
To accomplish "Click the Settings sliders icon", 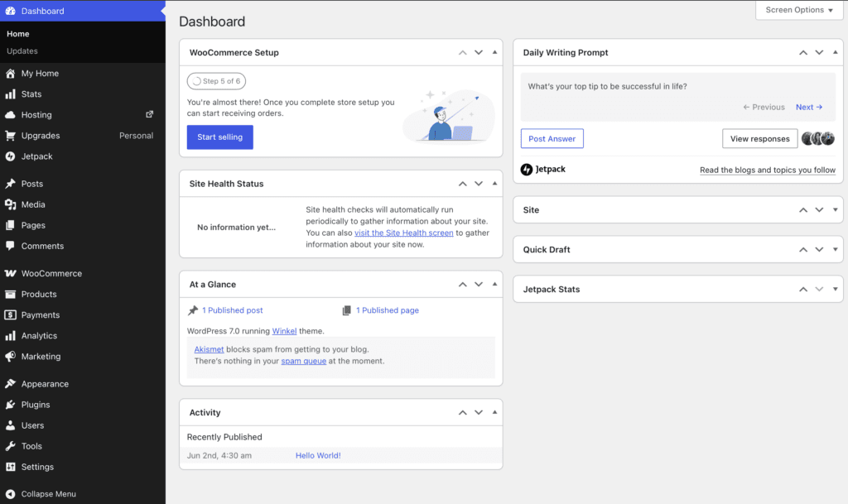I will coord(10,467).
